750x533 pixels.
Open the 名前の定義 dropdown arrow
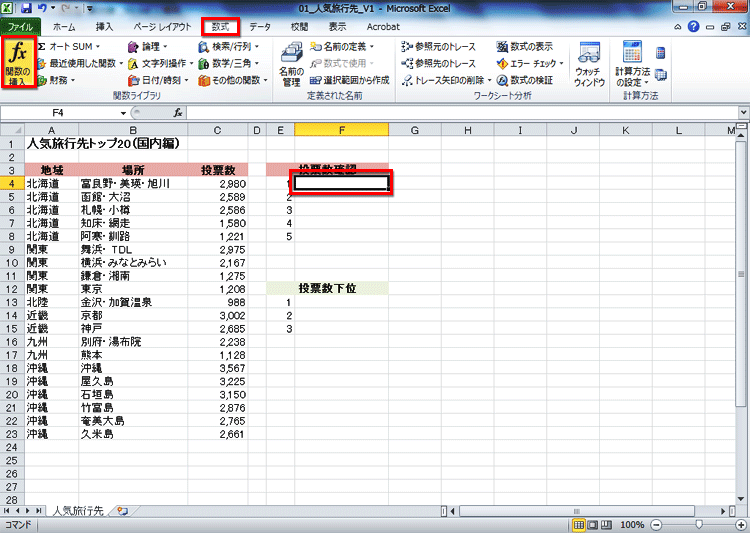point(372,46)
